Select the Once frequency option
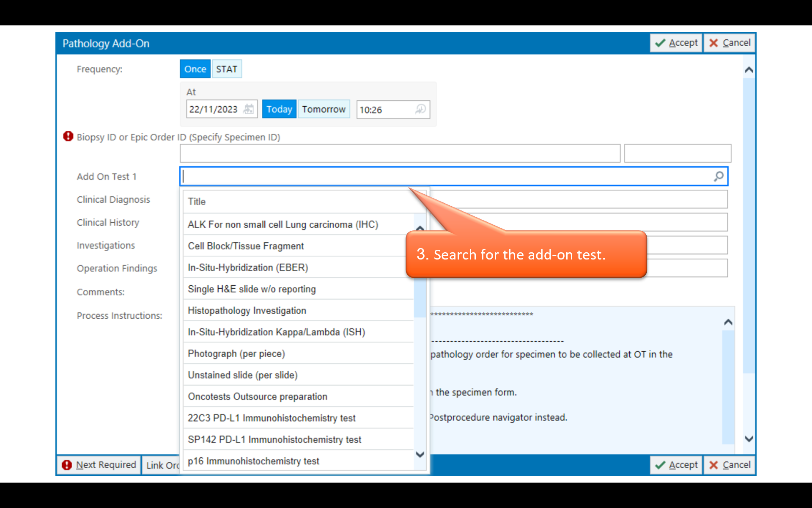 coord(195,69)
